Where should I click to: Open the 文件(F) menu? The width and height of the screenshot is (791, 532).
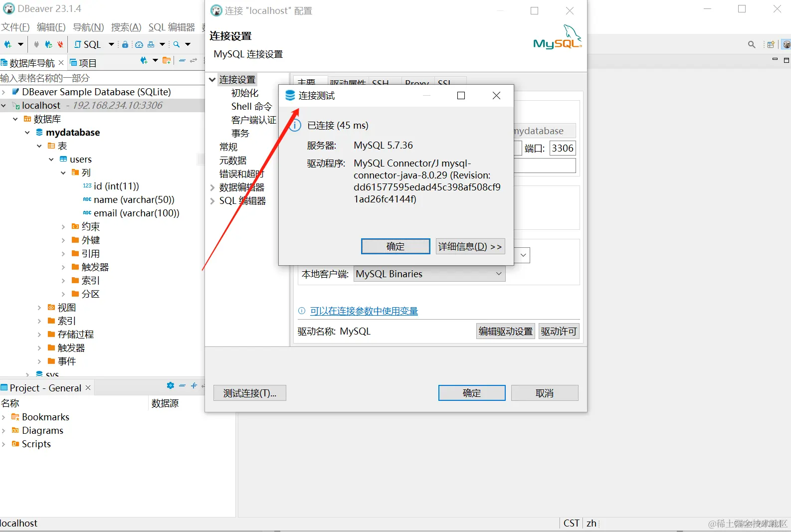[15, 27]
